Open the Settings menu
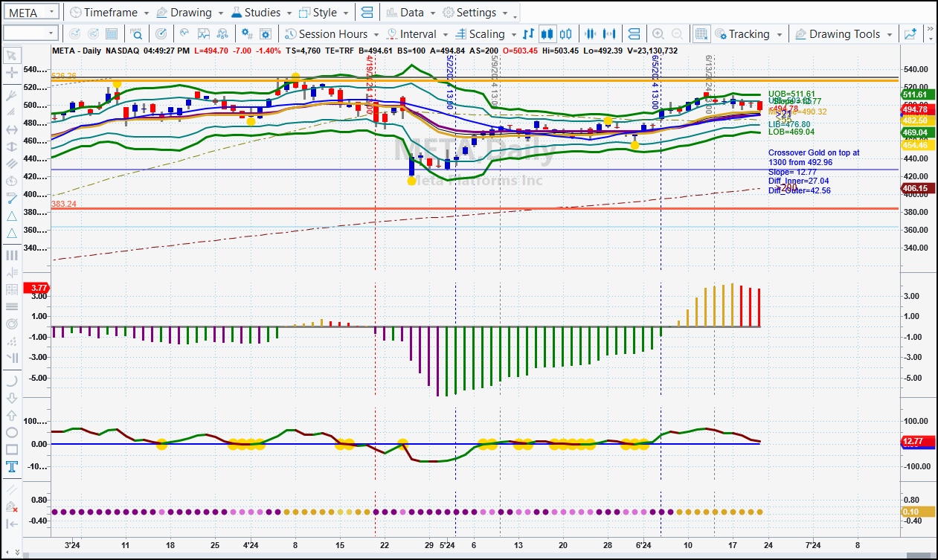 pyautogui.click(x=476, y=13)
